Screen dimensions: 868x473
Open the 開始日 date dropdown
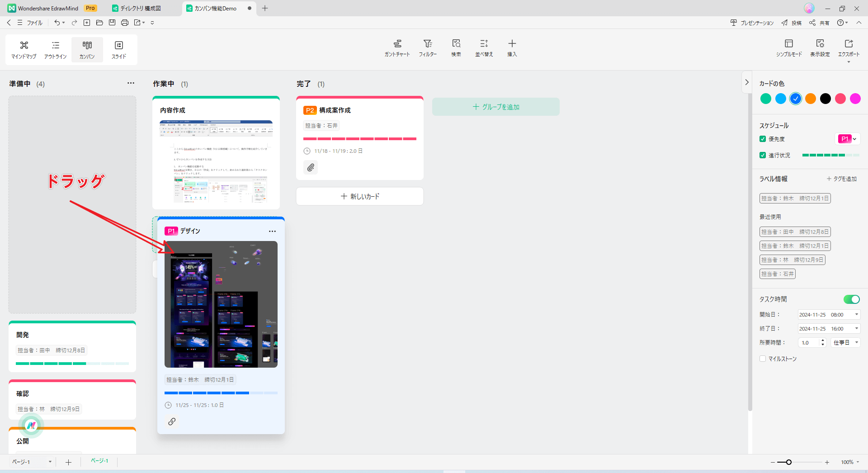857,315
